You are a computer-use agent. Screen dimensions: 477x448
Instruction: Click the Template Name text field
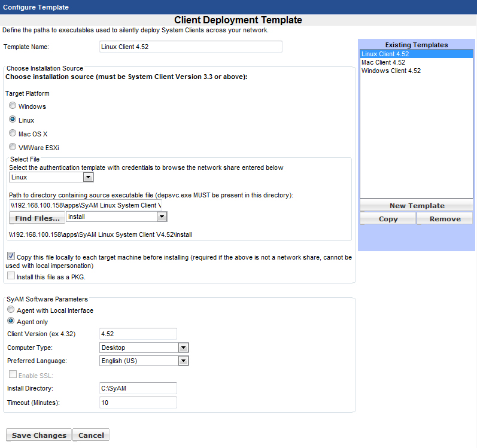(190, 47)
